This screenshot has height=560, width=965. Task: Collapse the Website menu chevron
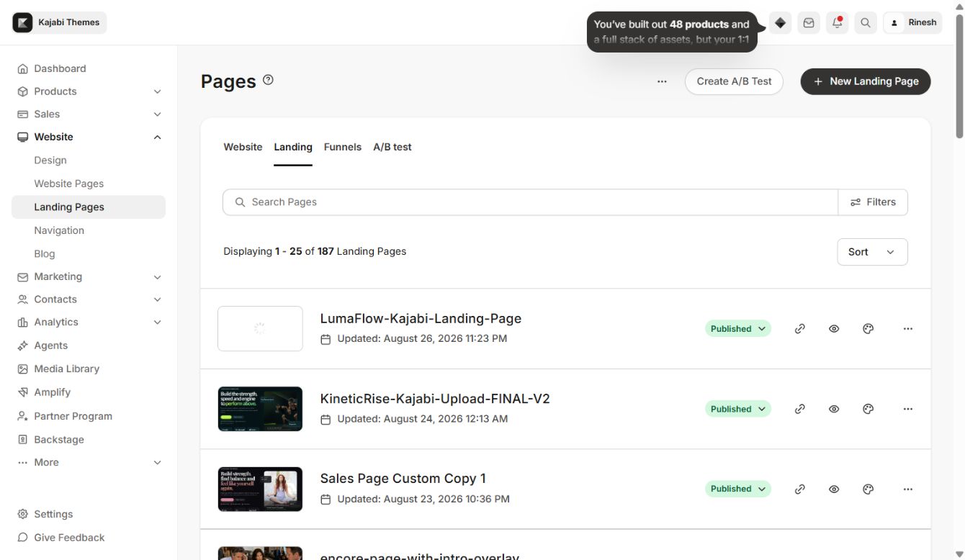(157, 137)
